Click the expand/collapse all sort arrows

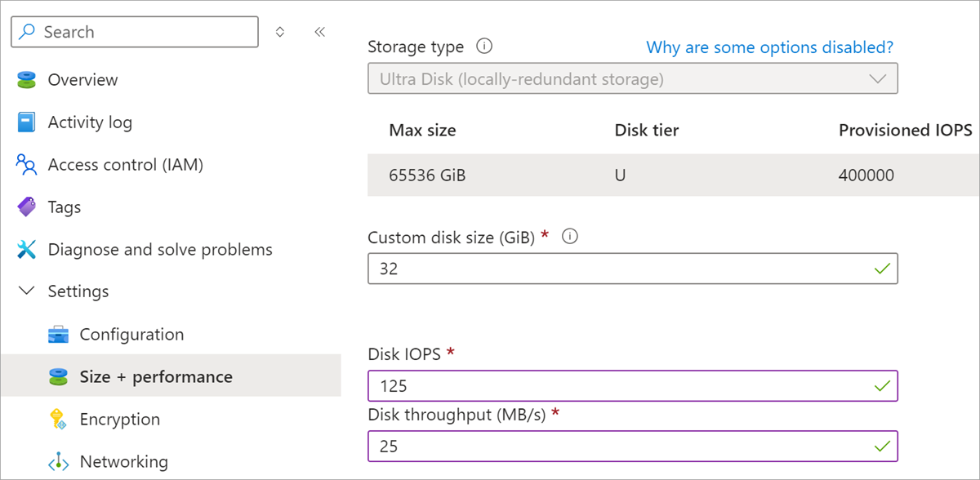(x=280, y=32)
